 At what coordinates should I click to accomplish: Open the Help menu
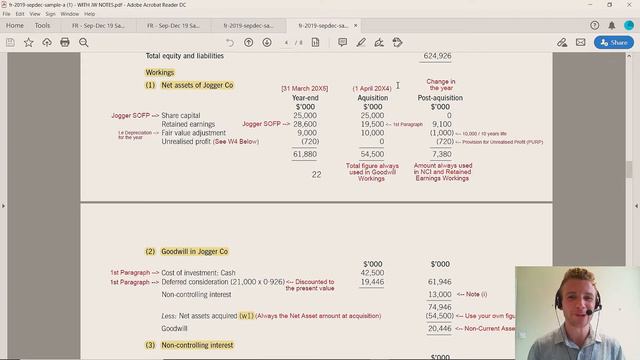pos(89,14)
